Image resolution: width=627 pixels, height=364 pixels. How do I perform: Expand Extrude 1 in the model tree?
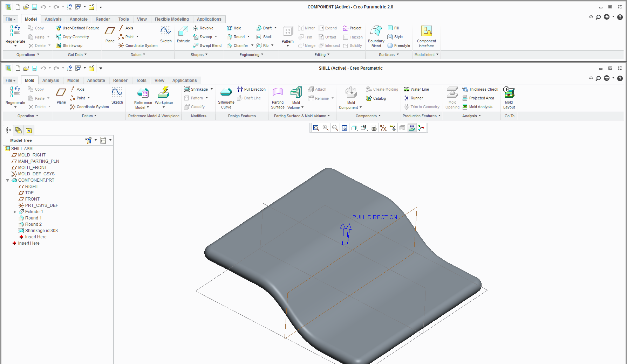tap(15, 212)
